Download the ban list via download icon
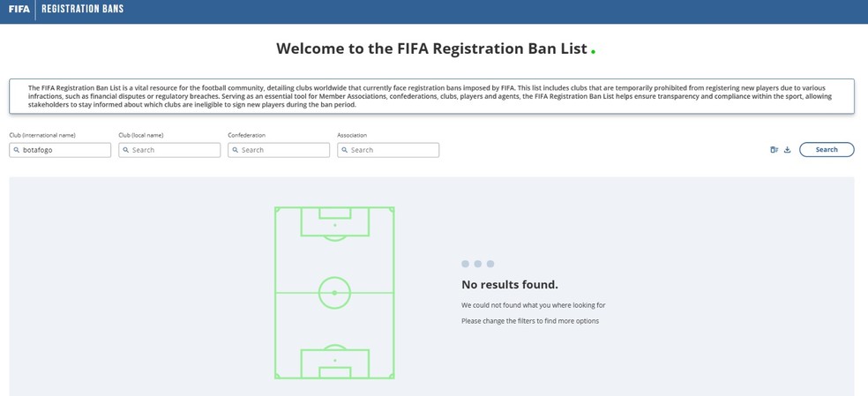 (787, 150)
